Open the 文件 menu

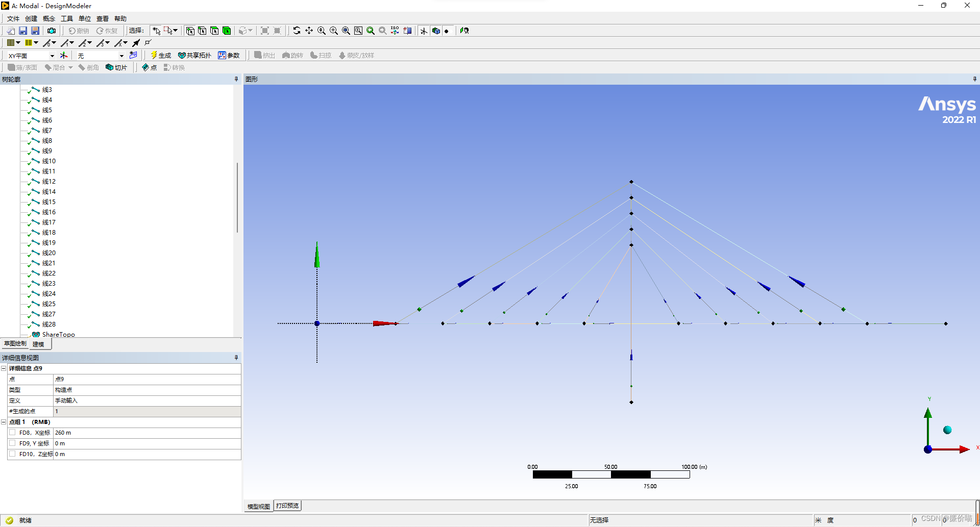coord(13,19)
